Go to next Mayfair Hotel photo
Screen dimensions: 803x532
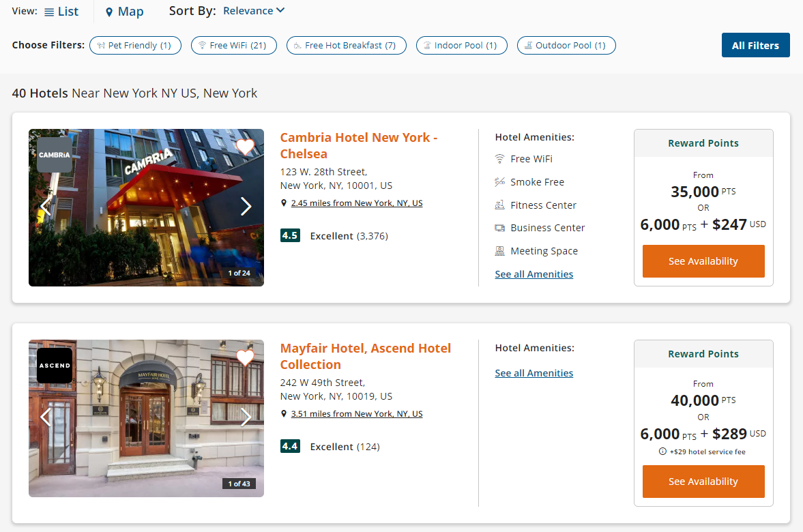[246, 417]
